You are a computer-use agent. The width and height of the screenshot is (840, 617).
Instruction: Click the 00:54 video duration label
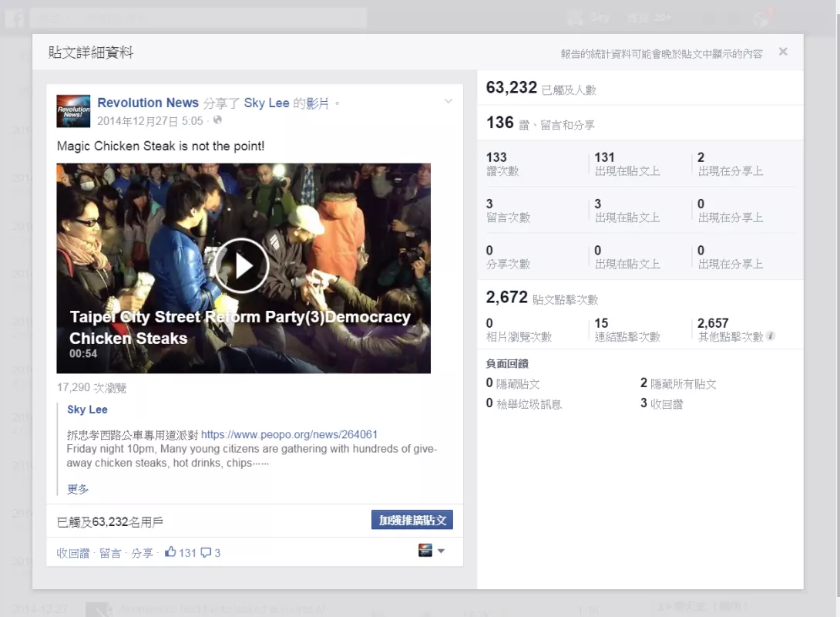pos(83,354)
